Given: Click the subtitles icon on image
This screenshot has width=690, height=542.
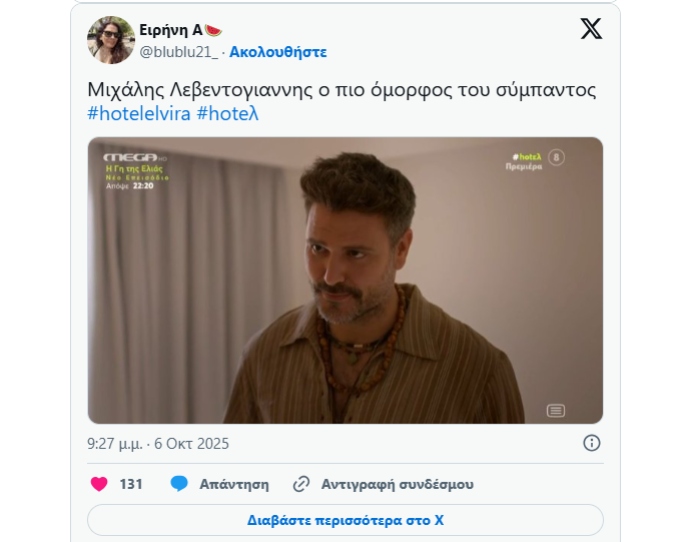Looking at the screenshot, I should pyautogui.click(x=556, y=410).
